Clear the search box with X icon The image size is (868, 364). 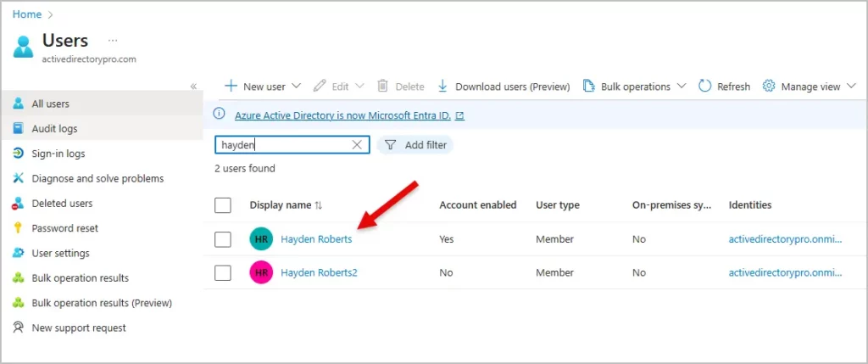tap(357, 144)
